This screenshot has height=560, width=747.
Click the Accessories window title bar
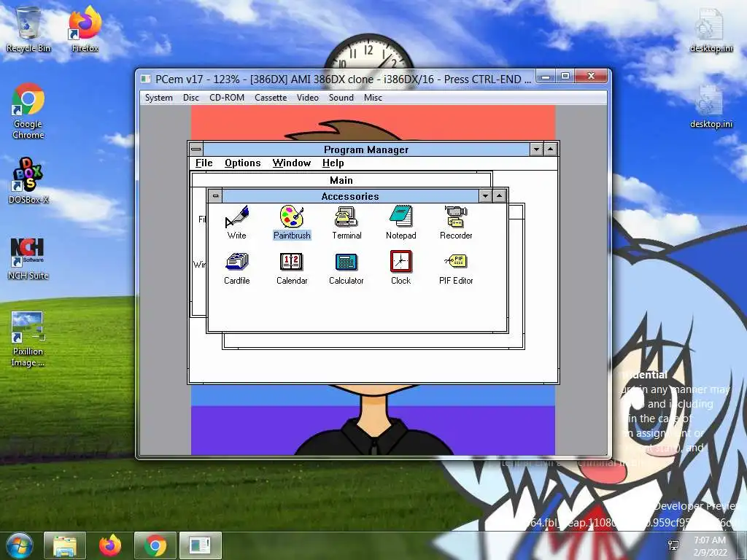[350, 195]
